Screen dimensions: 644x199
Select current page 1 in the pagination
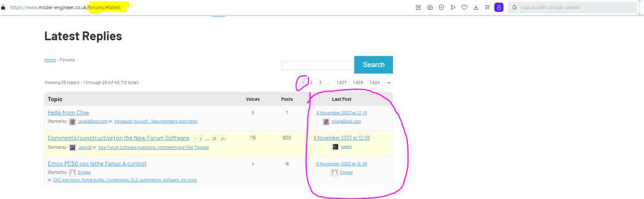coord(303,83)
